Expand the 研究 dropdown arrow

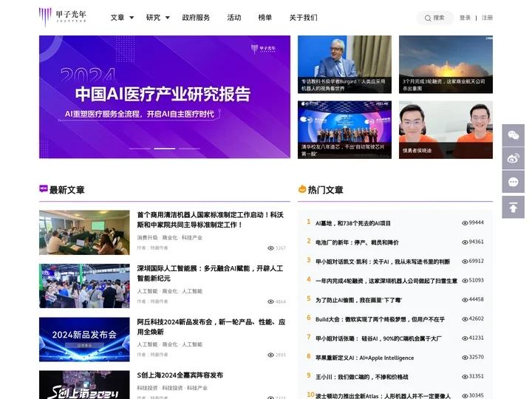click(x=167, y=18)
